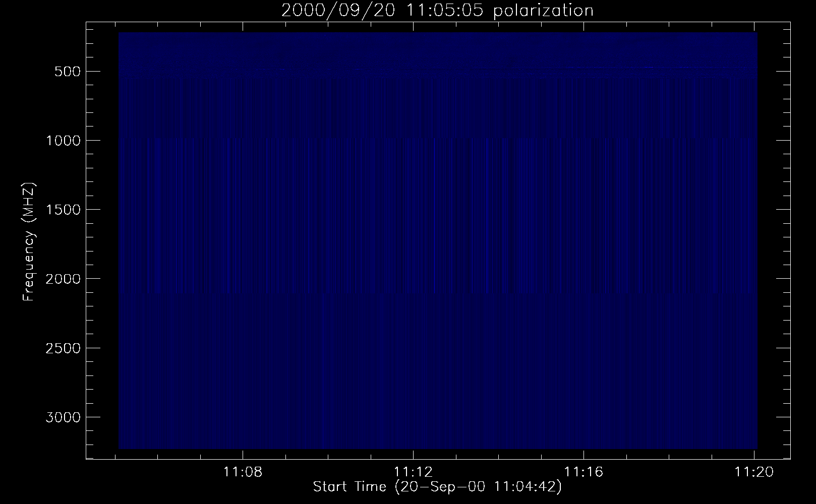Click the 11:16 time tick label
Screen dimensions: 816x504
tap(584, 472)
